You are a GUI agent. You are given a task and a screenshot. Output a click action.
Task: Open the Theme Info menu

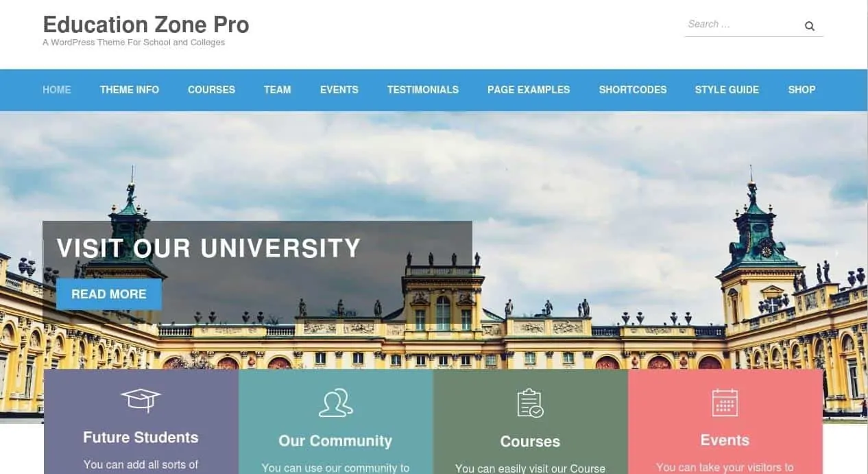click(x=130, y=90)
